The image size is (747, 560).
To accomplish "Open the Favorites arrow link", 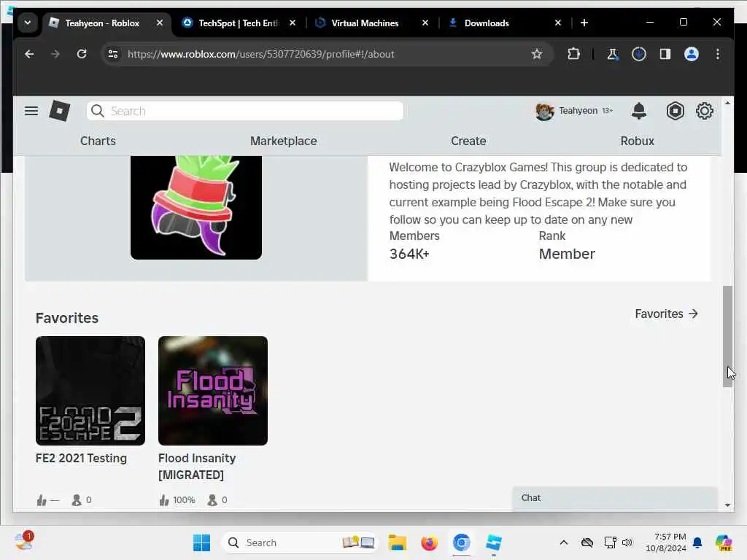I will click(667, 314).
